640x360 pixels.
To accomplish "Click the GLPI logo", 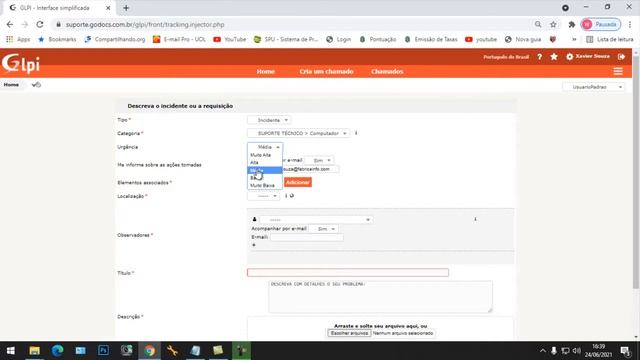I will pyautogui.click(x=21, y=63).
